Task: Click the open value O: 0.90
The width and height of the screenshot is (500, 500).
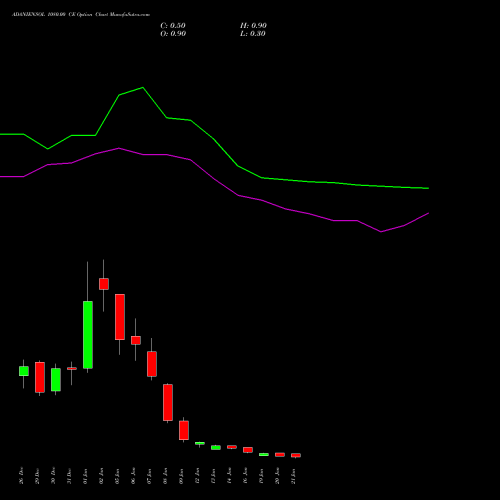Action: (x=173, y=34)
